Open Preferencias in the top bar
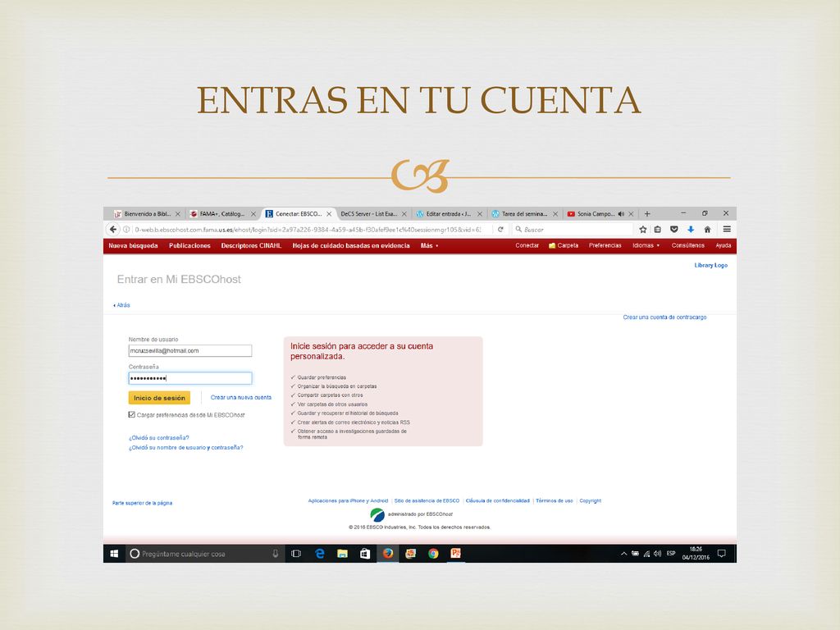The image size is (840, 630). pos(605,245)
